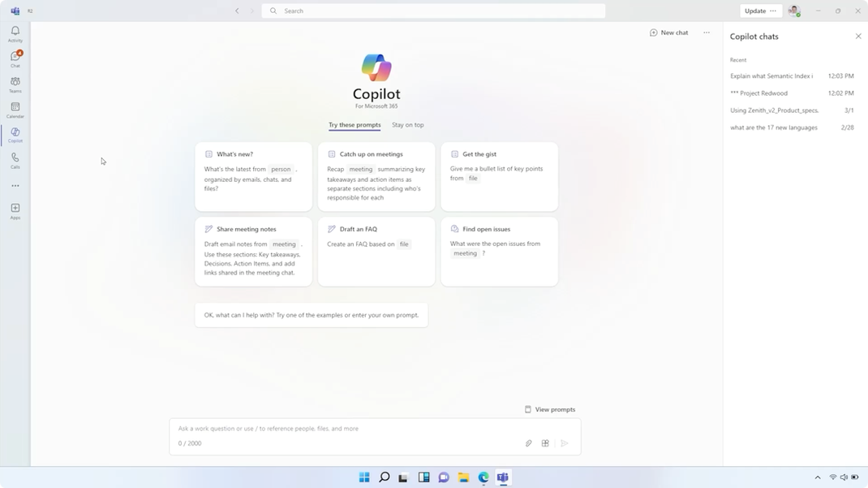Go to Teams in the sidebar
This screenshot has height=488, width=868.
click(15, 84)
